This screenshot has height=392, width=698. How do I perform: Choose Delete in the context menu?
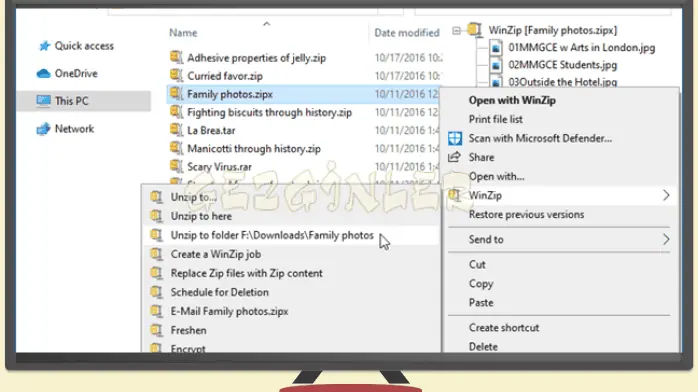click(483, 347)
